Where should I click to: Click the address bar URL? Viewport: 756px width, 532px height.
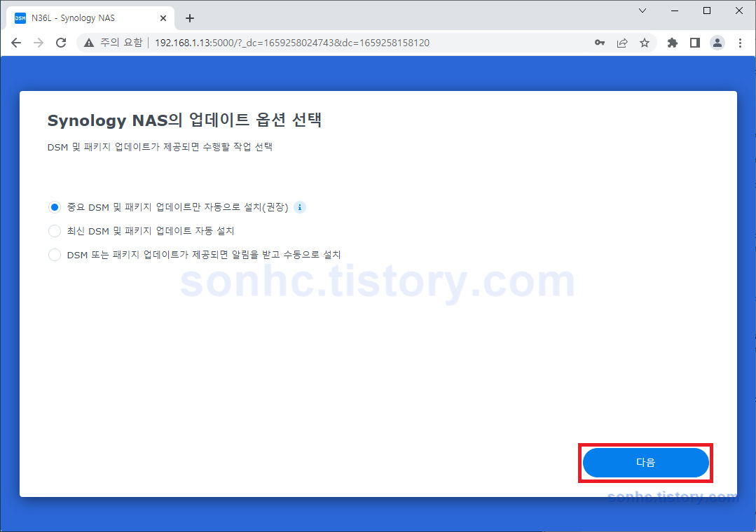pyautogui.click(x=292, y=43)
